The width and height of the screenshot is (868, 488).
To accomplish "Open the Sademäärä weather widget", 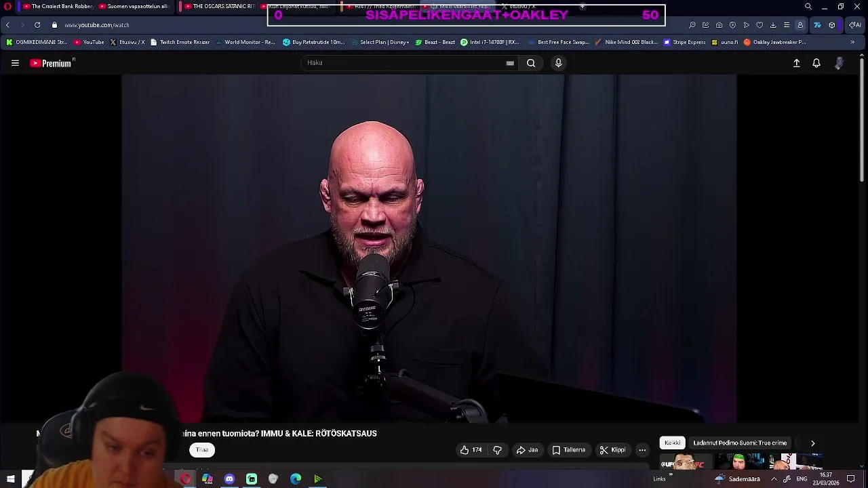I will [737, 479].
